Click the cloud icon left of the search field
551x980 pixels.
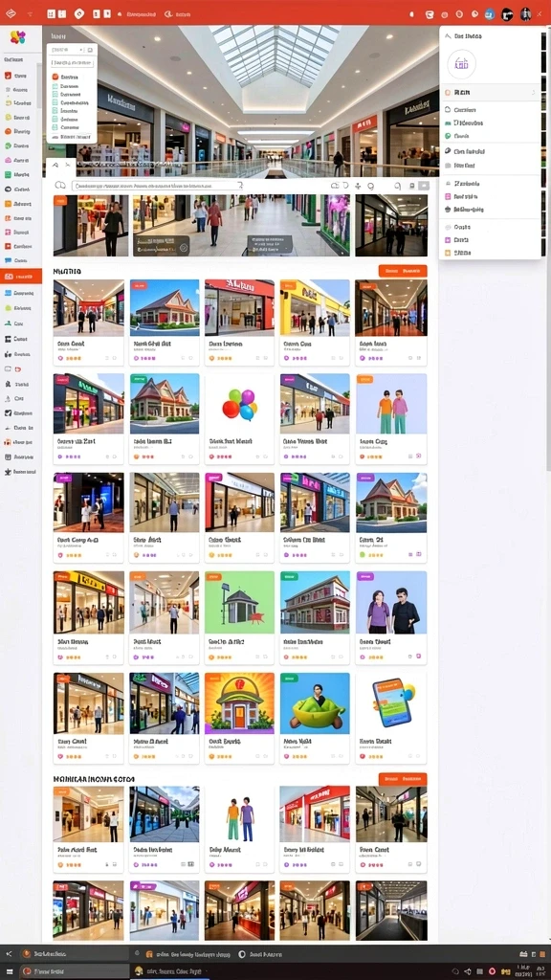click(x=60, y=186)
